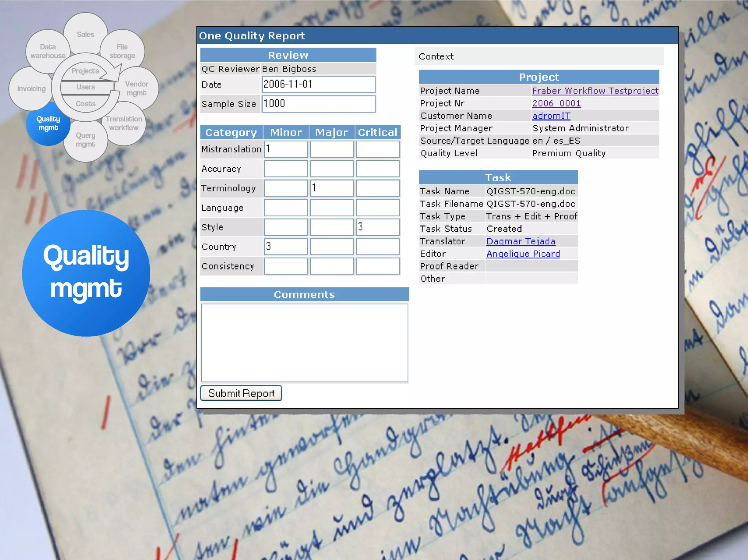Click the Comments text area

[x=304, y=343]
